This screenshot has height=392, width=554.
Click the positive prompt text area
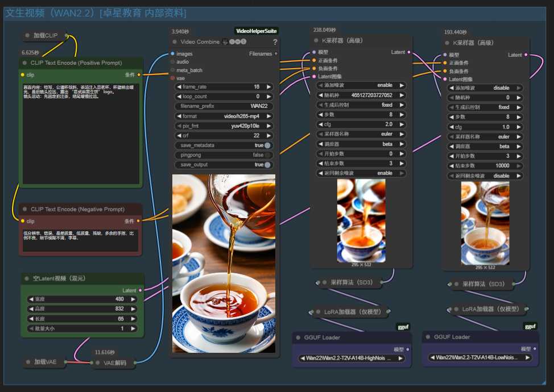pyautogui.click(x=80, y=134)
